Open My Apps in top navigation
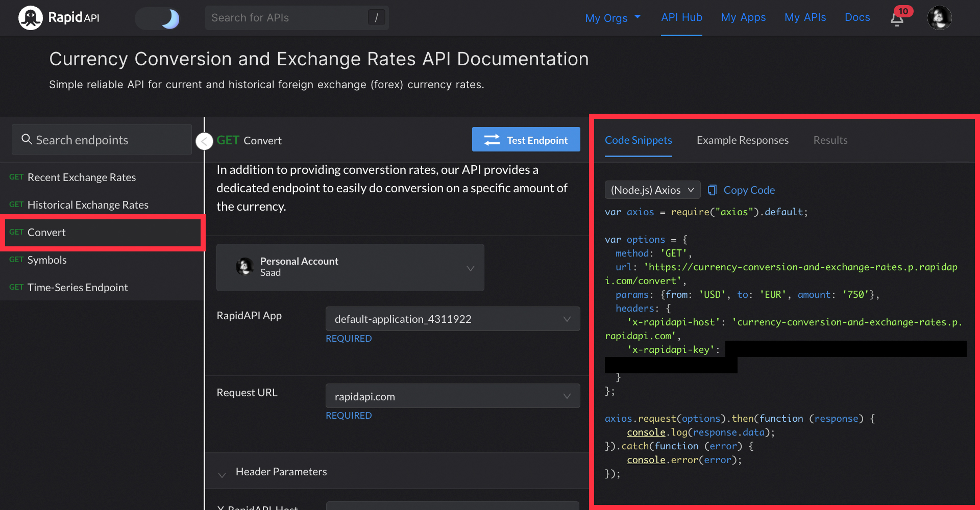Screen dimensions: 980x510 743,17
